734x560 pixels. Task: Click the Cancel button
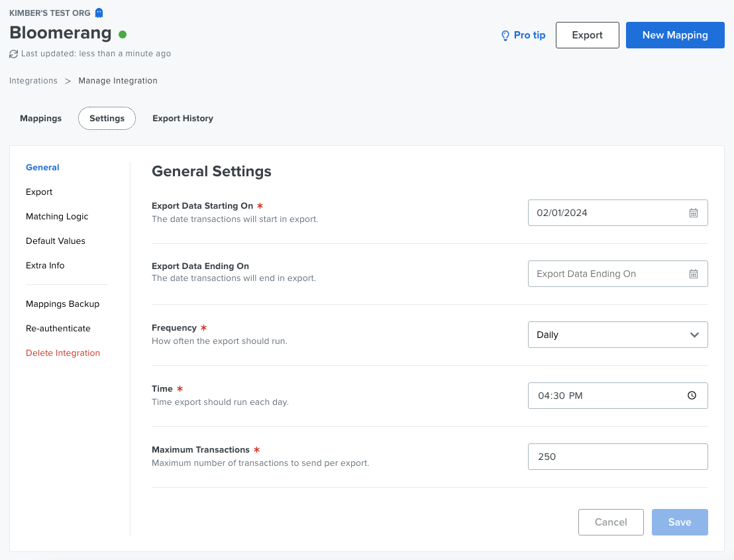[x=610, y=522]
